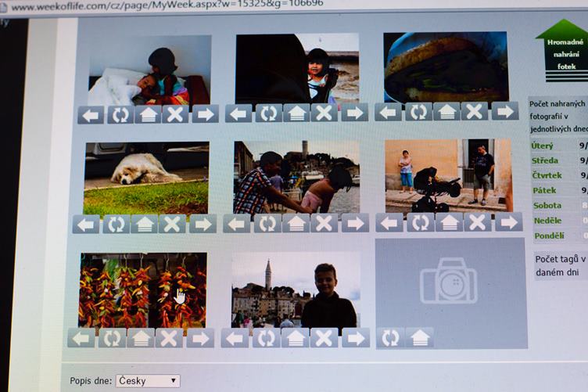The image size is (588, 392).
Task: Upload replacement for sleeping dog photo
Action: pyautogui.click(x=145, y=224)
